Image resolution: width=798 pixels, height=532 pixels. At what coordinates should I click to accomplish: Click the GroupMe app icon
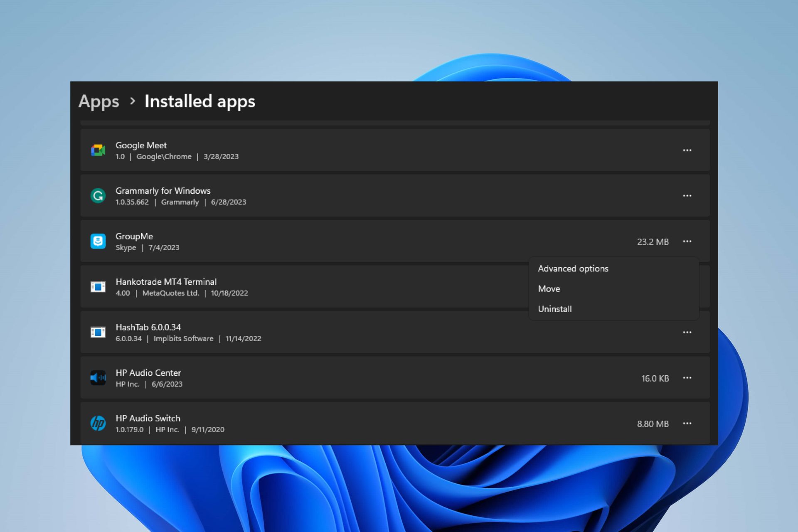point(97,241)
